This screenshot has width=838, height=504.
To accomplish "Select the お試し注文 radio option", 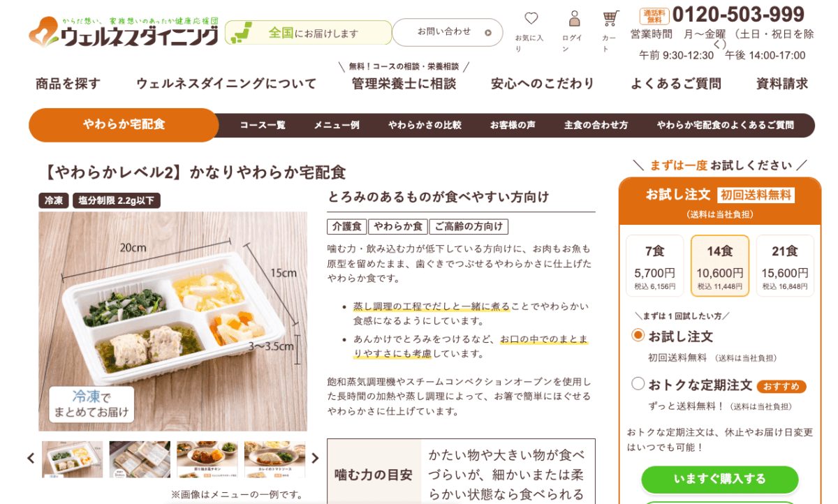I will pos(638,335).
